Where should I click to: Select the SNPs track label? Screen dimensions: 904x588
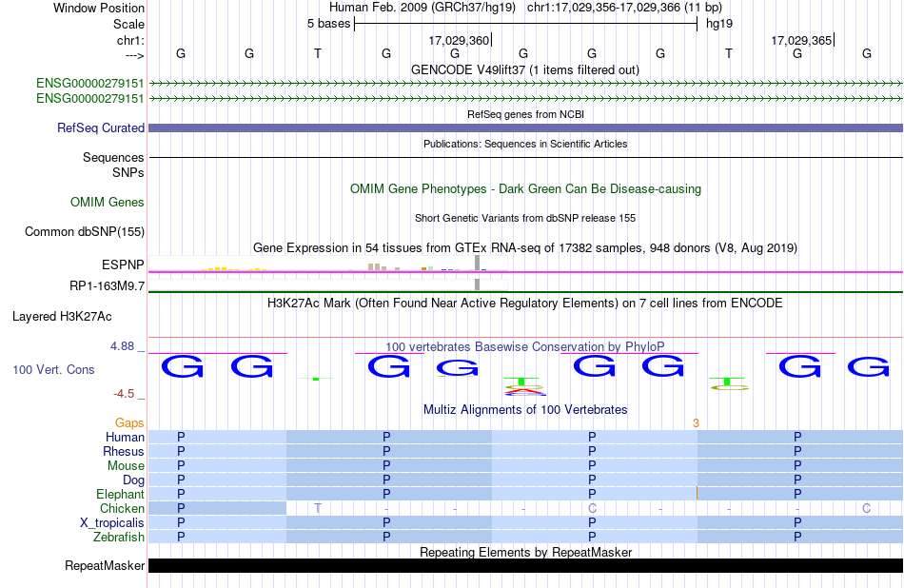pyautogui.click(x=128, y=172)
